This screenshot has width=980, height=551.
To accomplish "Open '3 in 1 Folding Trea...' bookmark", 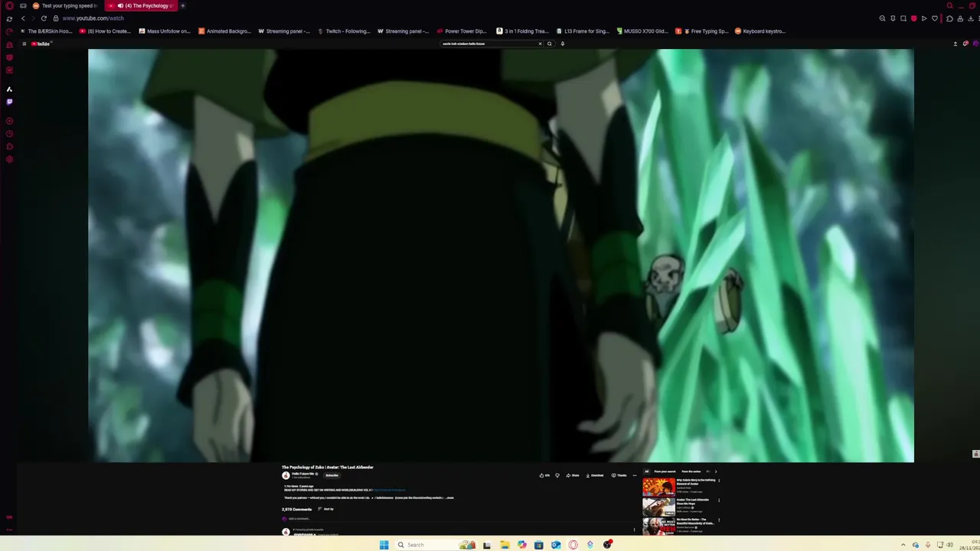I will [x=522, y=31].
